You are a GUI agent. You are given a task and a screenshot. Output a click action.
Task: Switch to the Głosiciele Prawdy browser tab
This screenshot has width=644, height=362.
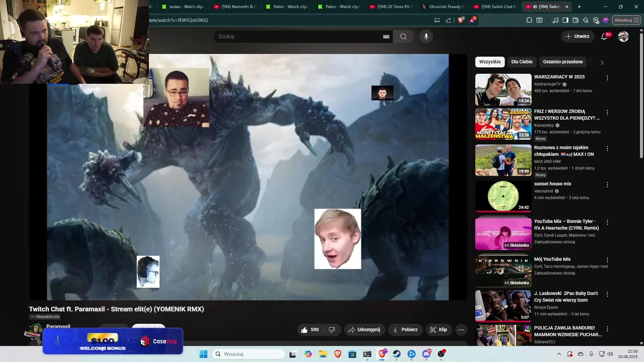point(443,7)
